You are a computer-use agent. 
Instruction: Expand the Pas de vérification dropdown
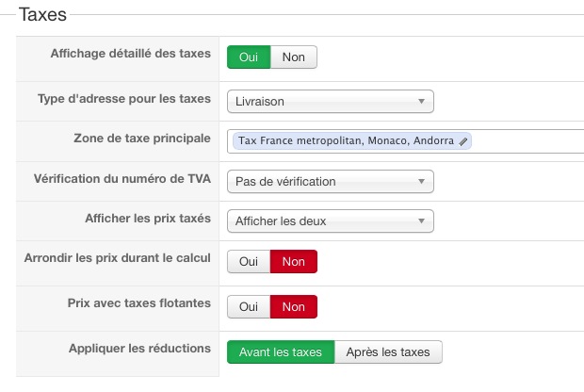tap(330, 182)
